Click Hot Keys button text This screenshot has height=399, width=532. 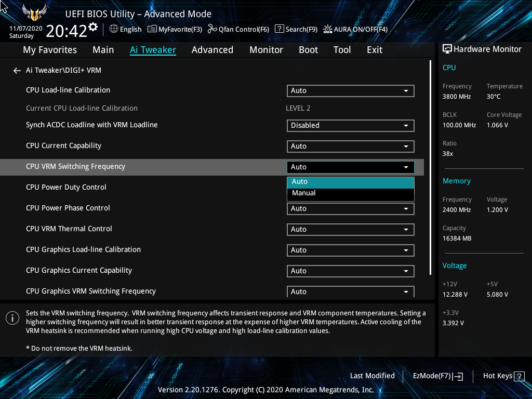pyautogui.click(x=497, y=376)
